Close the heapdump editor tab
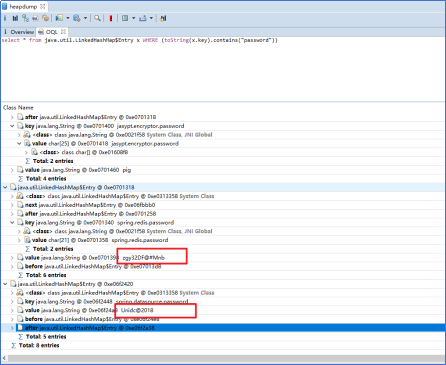 pos(43,7)
